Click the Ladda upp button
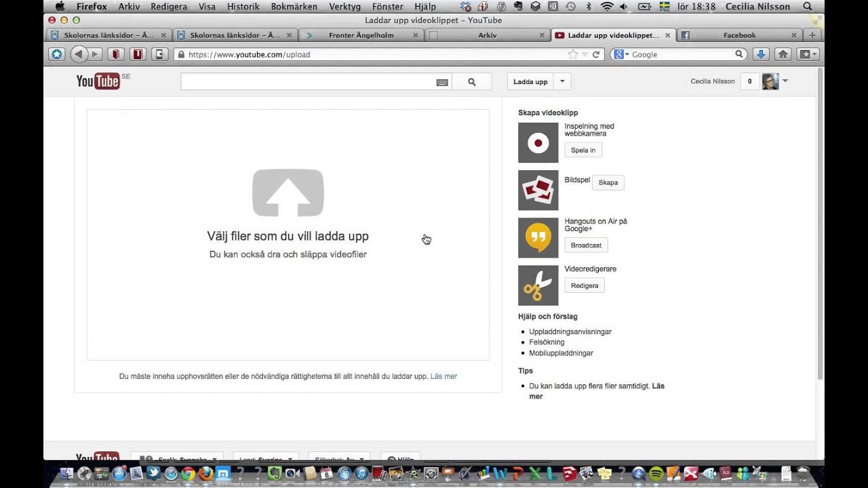 (x=530, y=82)
